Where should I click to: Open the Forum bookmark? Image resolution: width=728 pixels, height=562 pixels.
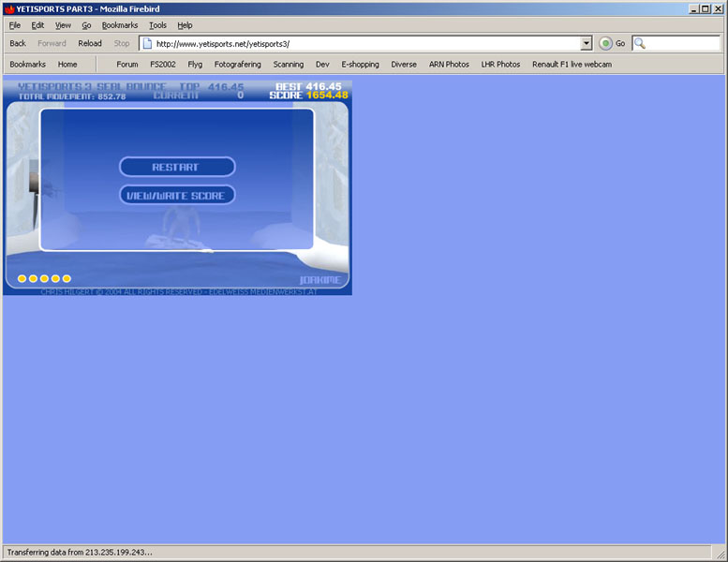click(127, 64)
